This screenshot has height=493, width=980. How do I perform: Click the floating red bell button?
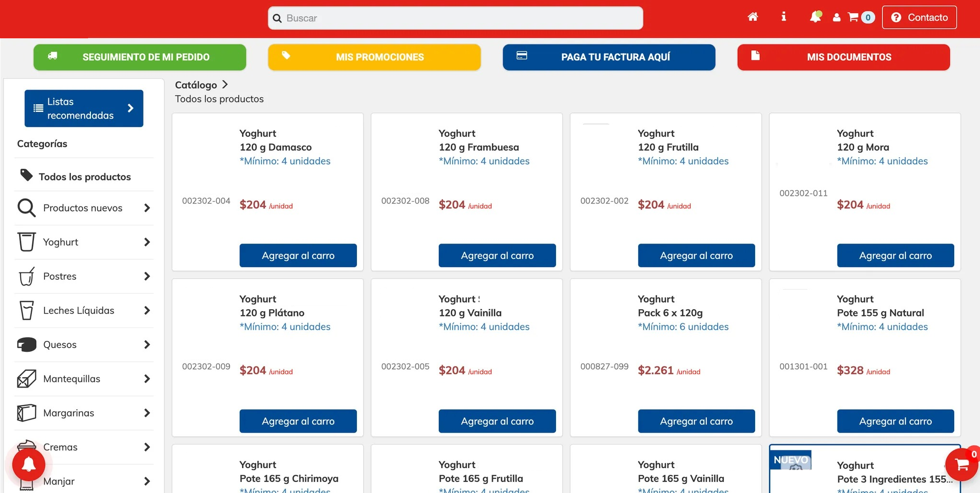pyautogui.click(x=29, y=464)
